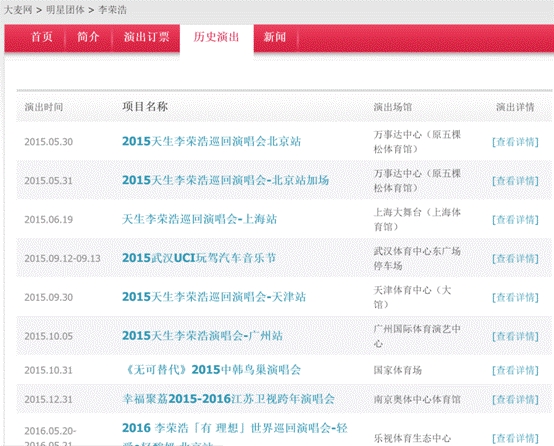Open 2016 李荣浩「有理想」世界巡回演唱会 link
Screen dimensions: 554x446
[235, 435]
